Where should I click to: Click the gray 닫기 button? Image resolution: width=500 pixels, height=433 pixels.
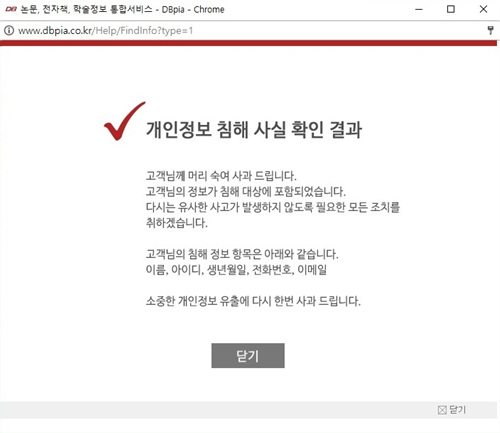pos(248,356)
